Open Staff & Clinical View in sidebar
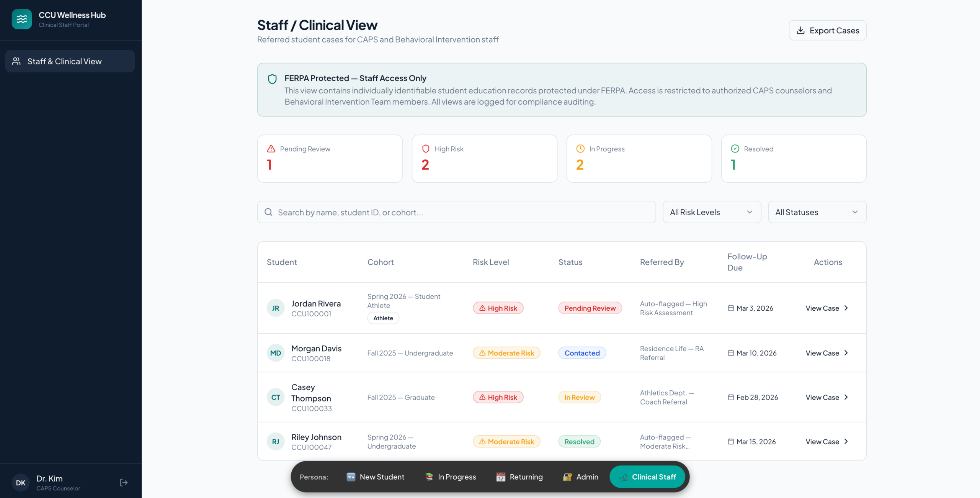Image resolution: width=980 pixels, height=498 pixels. click(x=70, y=61)
